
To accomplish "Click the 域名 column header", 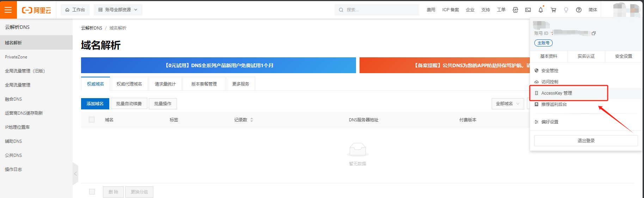I will pyautogui.click(x=109, y=120).
